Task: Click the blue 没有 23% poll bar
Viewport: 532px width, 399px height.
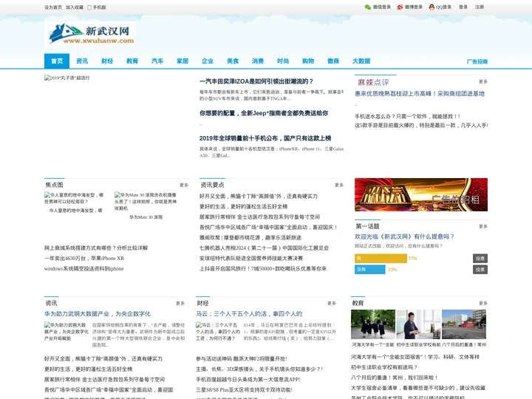Action: (370, 270)
